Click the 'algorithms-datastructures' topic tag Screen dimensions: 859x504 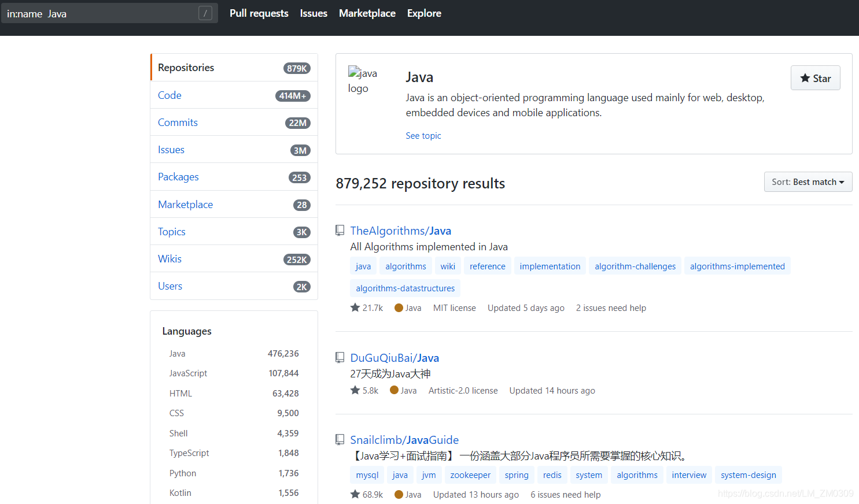(x=405, y=288)
